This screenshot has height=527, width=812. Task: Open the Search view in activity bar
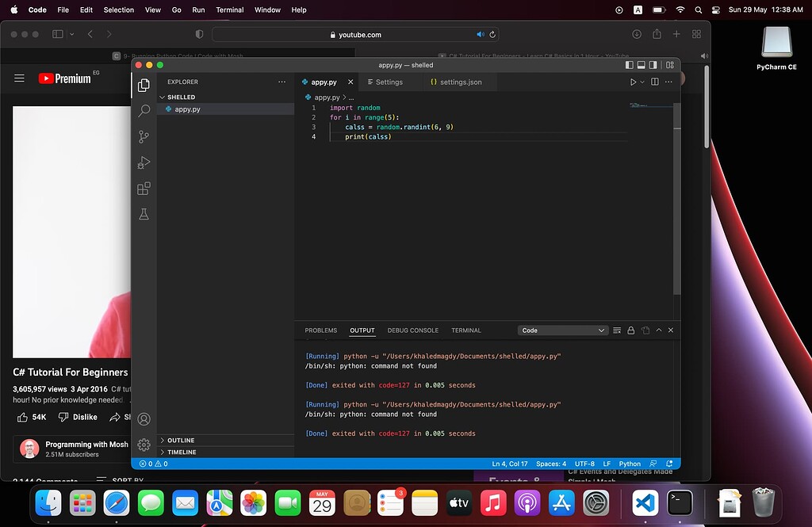tap(144, 111)
